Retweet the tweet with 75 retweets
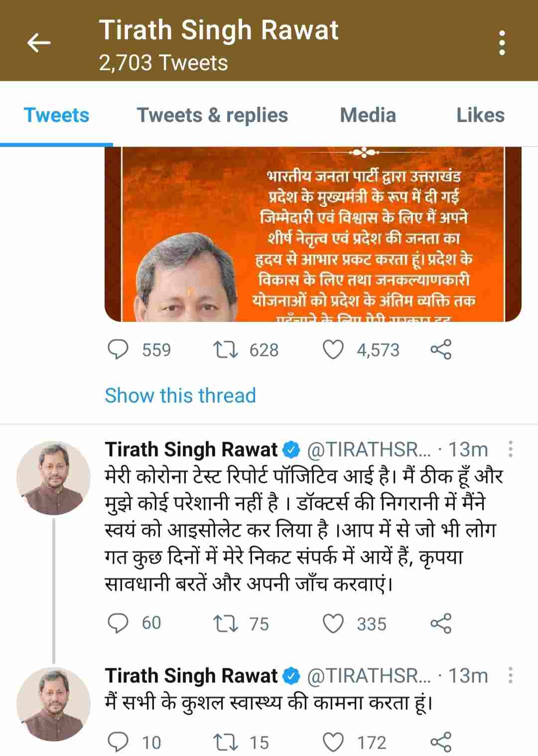Viewport: 538px width, 756px height. 225,623
